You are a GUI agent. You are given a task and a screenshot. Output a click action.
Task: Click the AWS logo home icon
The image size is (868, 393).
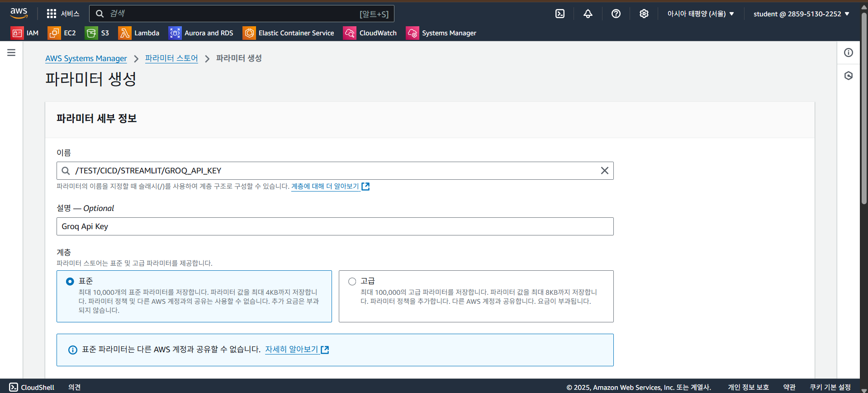[19, 14]
